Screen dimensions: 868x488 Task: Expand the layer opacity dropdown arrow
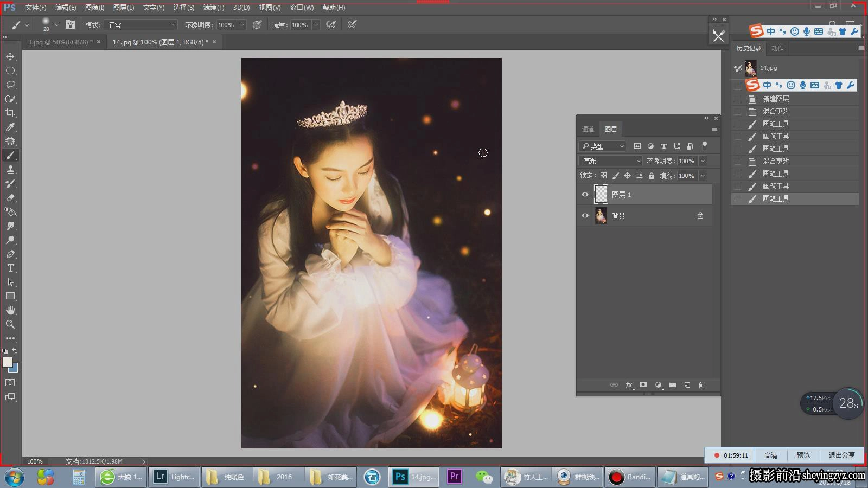pyautogui.click(x=703, y=161)
